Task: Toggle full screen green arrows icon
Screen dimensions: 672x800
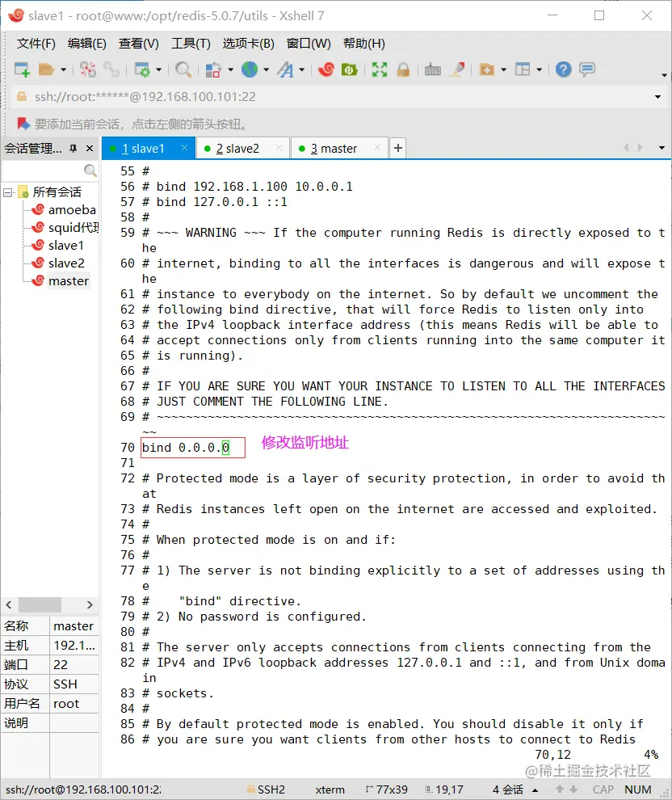Action: (380, 69)
